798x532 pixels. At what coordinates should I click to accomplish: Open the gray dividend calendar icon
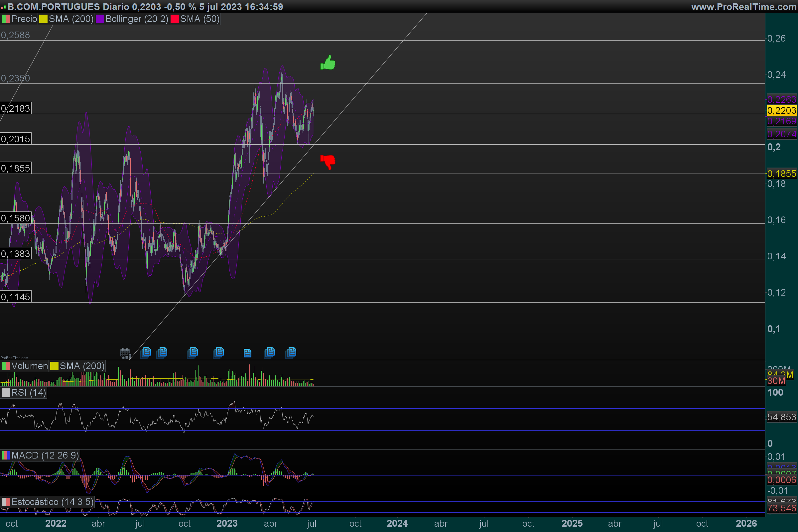click(126, 353)
